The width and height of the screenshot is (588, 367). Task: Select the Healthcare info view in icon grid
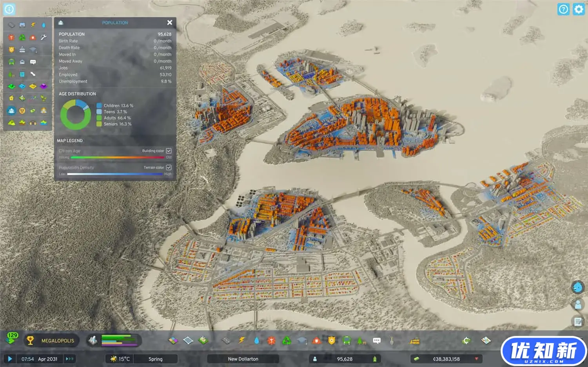point(11,38)
